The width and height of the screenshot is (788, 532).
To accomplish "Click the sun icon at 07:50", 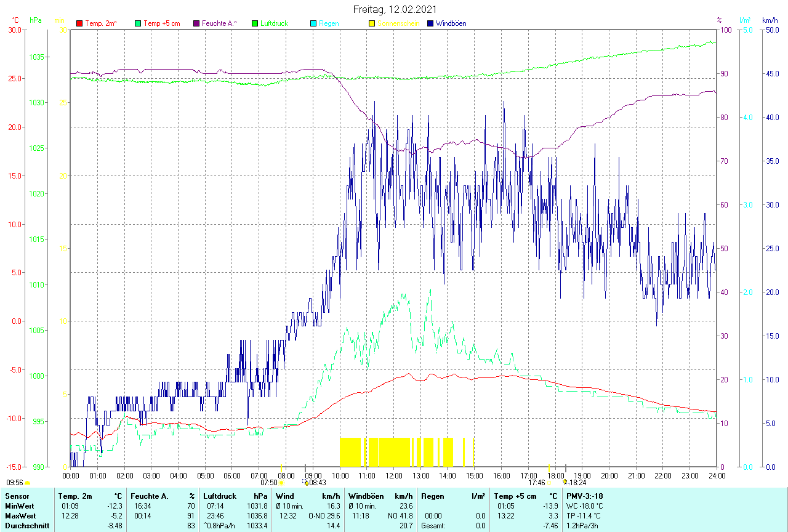I will tap(281, 483).
